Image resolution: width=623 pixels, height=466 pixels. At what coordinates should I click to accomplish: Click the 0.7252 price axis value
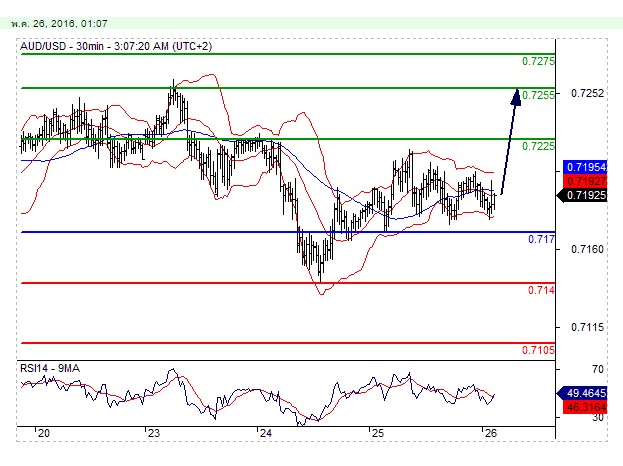pos(587,93)
